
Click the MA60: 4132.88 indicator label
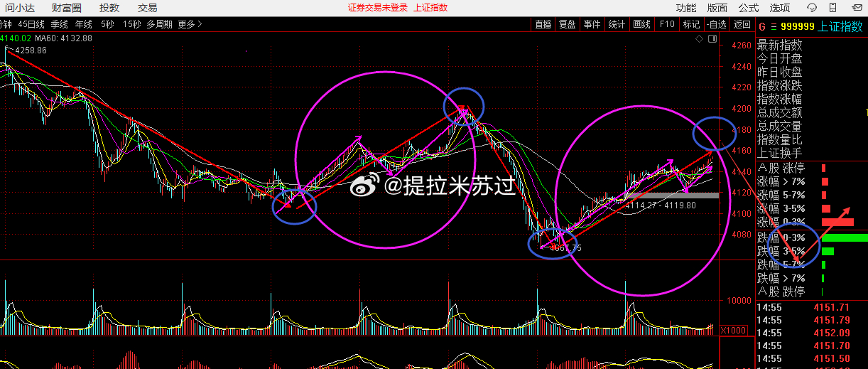click(x=63, y=38)
